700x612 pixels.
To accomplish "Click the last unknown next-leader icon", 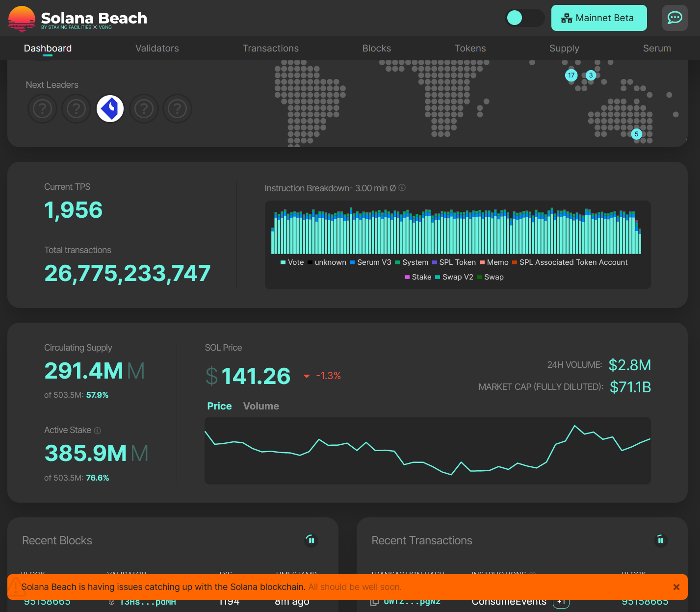I will [177, 108].
